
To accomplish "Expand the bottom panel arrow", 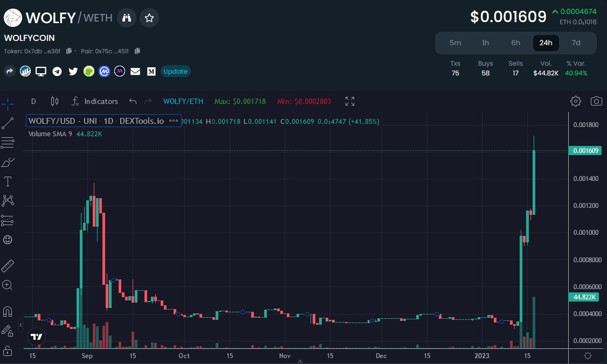I will pyautogui.click(x=300, y=362).
